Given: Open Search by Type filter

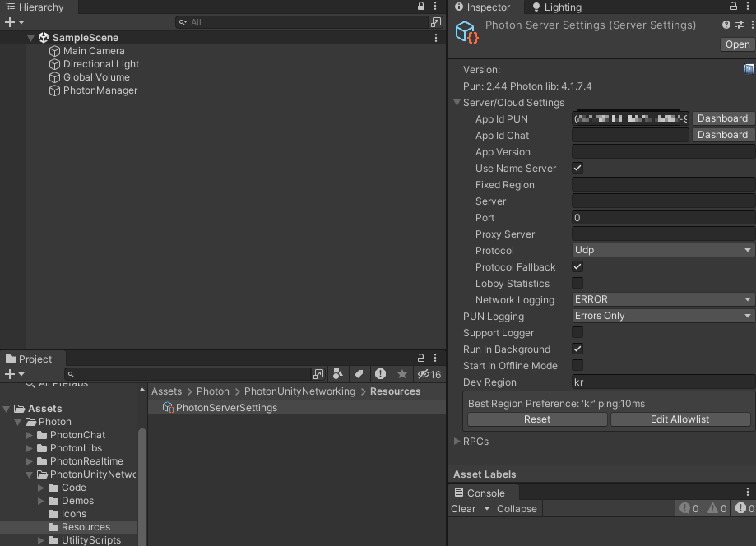Looking at the screenshot, I should pos(338,374).
